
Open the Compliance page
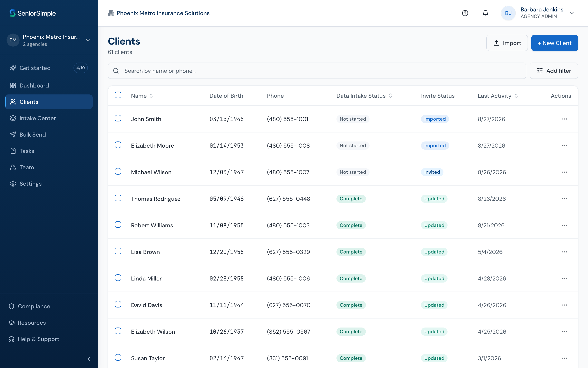(49, 306)
